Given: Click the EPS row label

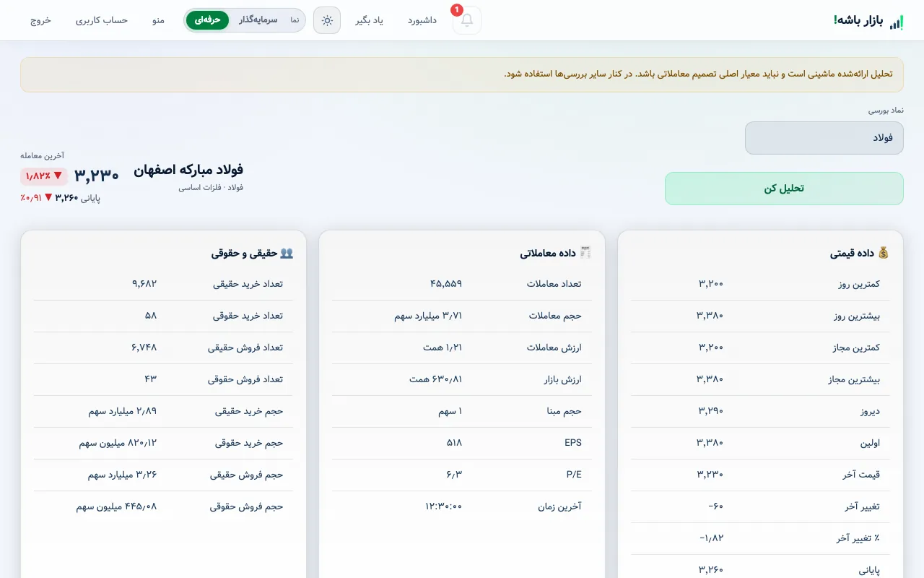Looking at the screenshot, I should pyautogui.click(x=573, y=443).
